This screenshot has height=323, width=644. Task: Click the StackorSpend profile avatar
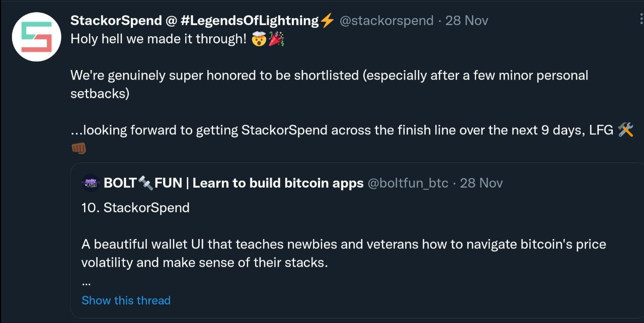(36, 36)
